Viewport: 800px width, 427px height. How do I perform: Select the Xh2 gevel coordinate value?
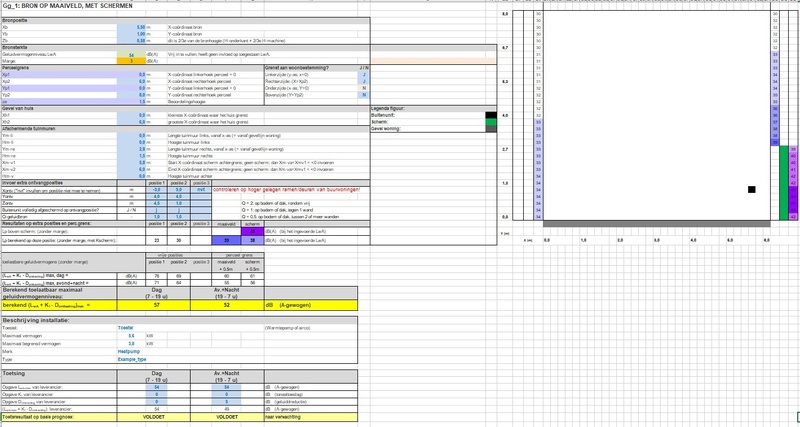132,122
